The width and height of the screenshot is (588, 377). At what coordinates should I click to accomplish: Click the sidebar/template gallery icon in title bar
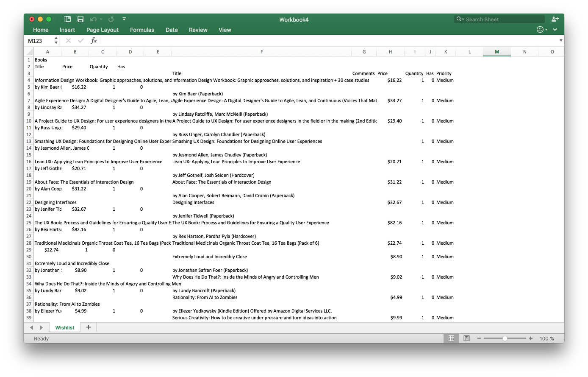tap(67, 19)
